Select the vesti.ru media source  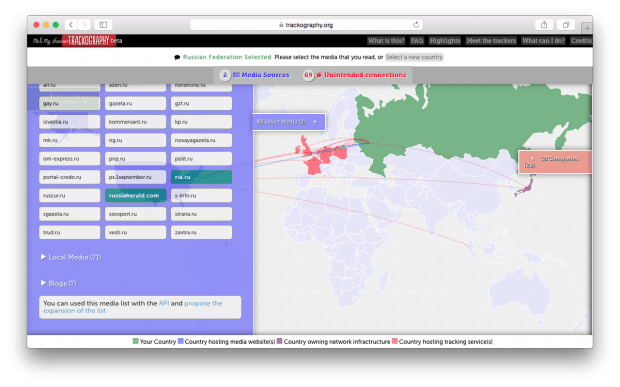135,232
